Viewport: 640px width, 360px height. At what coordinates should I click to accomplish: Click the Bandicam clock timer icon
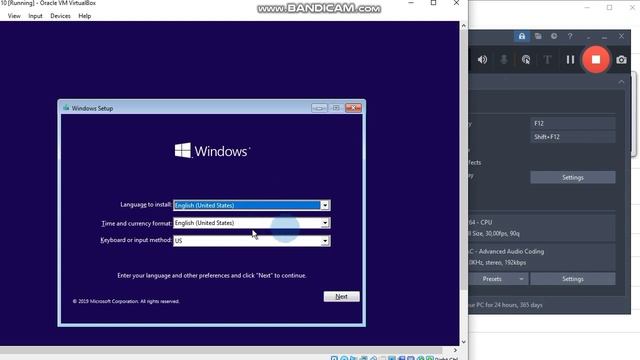[554, 36]
